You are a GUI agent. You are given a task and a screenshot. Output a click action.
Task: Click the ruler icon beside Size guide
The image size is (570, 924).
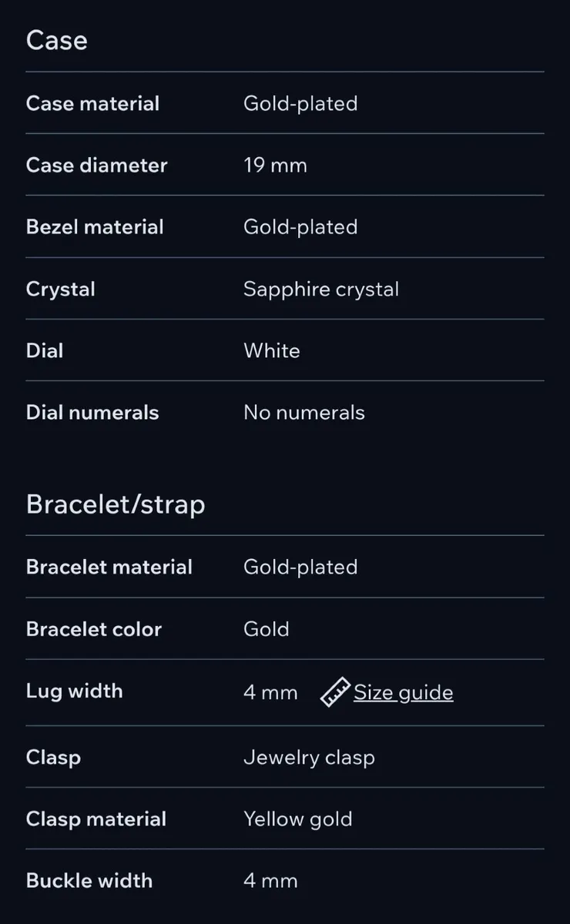click(x=335, y=692)
